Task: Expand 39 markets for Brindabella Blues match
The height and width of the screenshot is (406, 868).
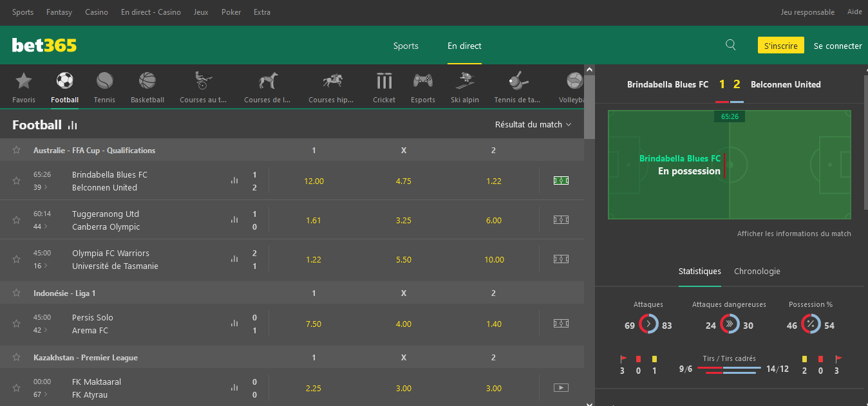Action: point(40,188)
